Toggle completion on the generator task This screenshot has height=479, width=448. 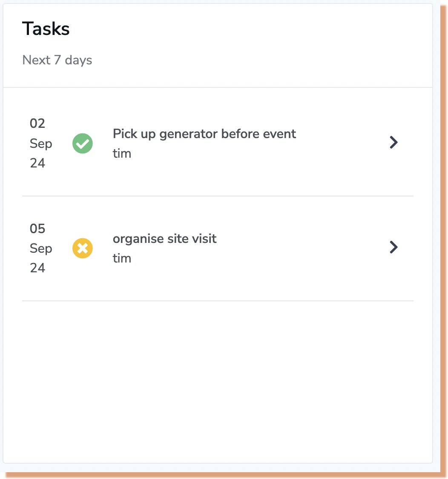click(x=82, y=143)
